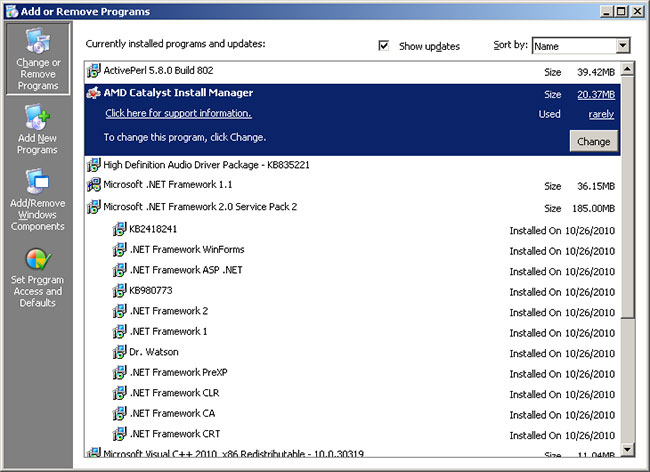Viewport: 650px width, 472px height.
Task: Open Add New Programs sidebar icon
Action: click(37, 117)
